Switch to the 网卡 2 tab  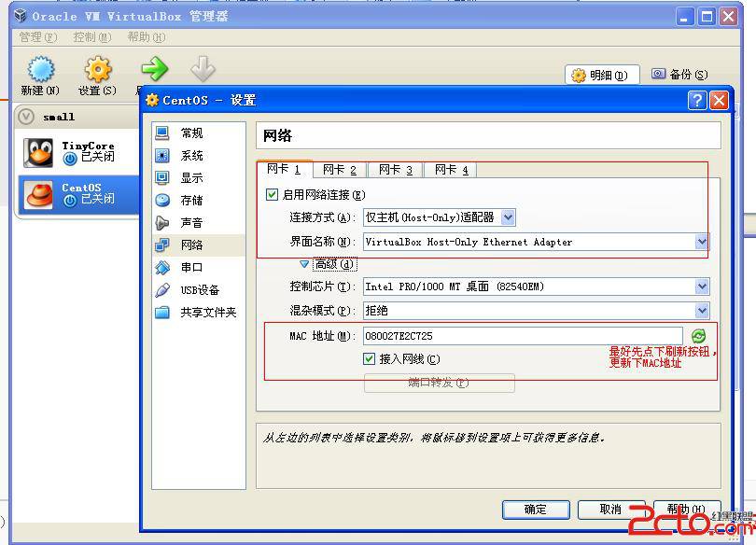pyautogui.click(x=339, y=170)
